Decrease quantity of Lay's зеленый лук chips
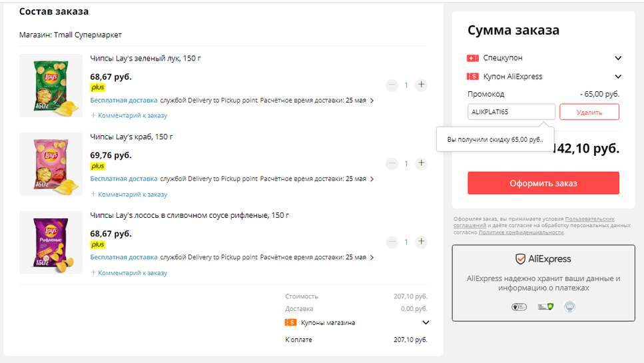 coord(392,85)
